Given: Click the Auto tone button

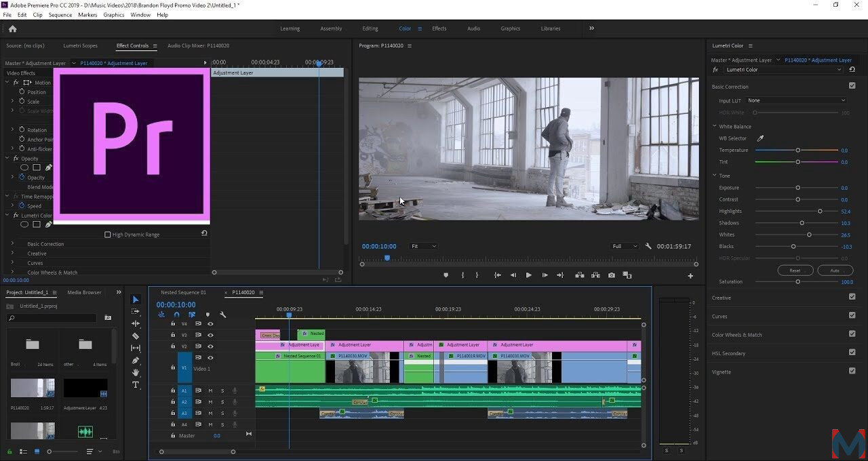Looking at the screenshot, I should 835,270.
